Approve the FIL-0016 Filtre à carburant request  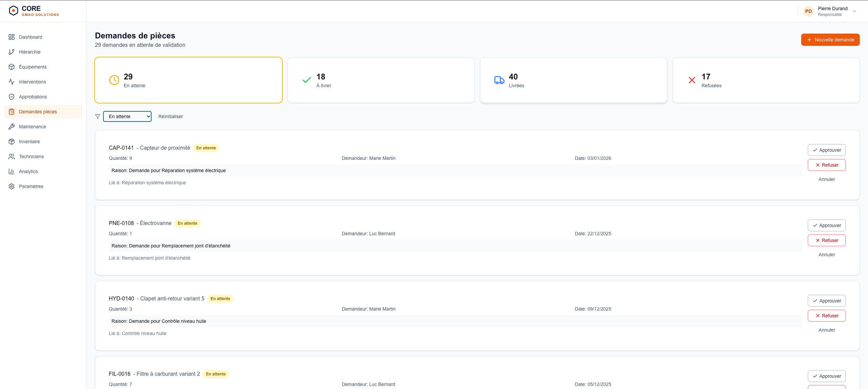click(x=827, y=376)
